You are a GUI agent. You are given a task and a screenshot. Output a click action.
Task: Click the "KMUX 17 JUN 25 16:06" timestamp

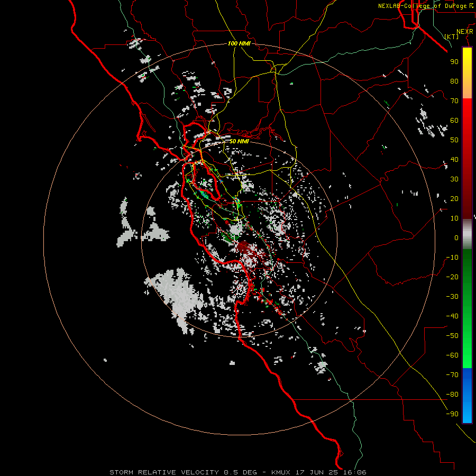319,472
